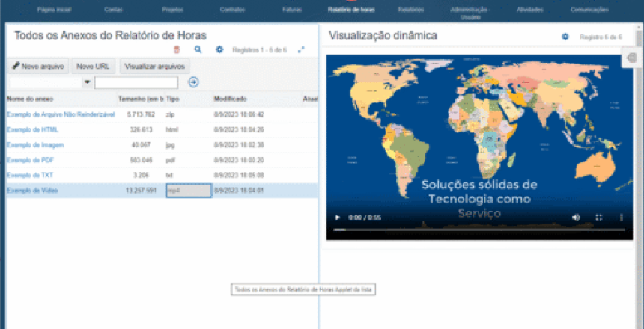Click the mp4 type cell
Image resolution: width=644 pixels, height=329 pixels.
click(x=189, y=191)
